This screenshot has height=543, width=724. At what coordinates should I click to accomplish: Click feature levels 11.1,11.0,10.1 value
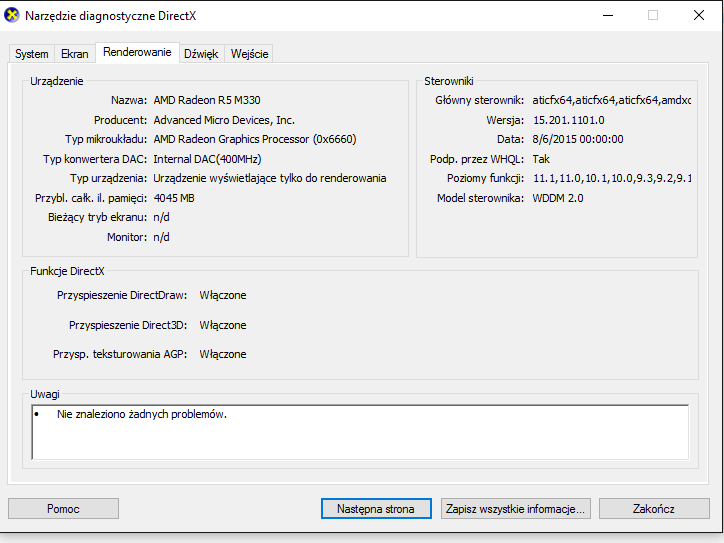pyautogui.click(x=612, y=179)
